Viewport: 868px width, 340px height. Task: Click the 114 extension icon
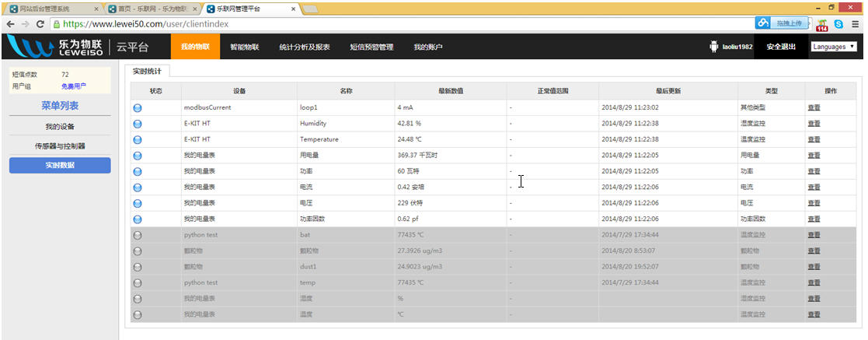pyautogui.click(x=821, y=24)
